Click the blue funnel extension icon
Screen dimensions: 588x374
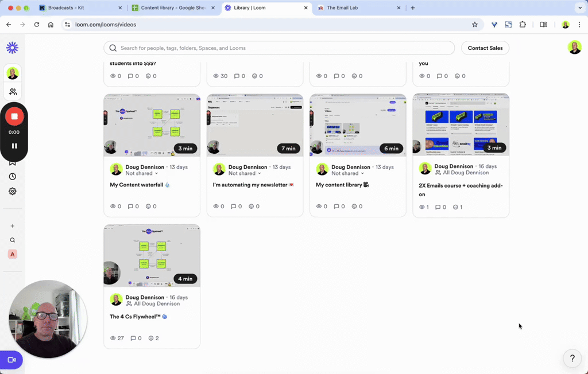point(494,25)
